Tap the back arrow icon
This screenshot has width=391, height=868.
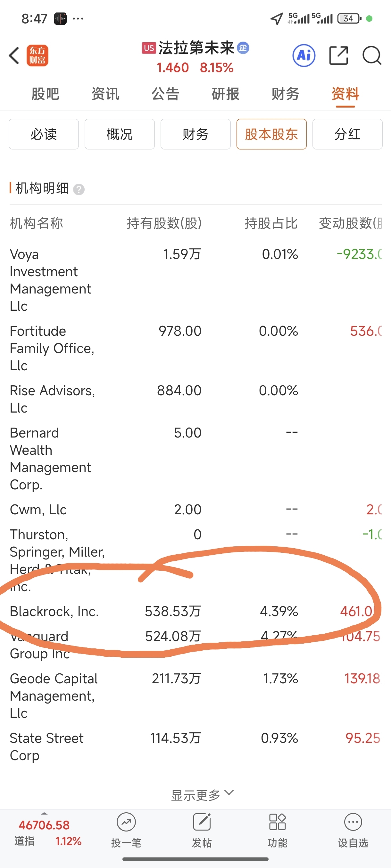tap(14, 56)
